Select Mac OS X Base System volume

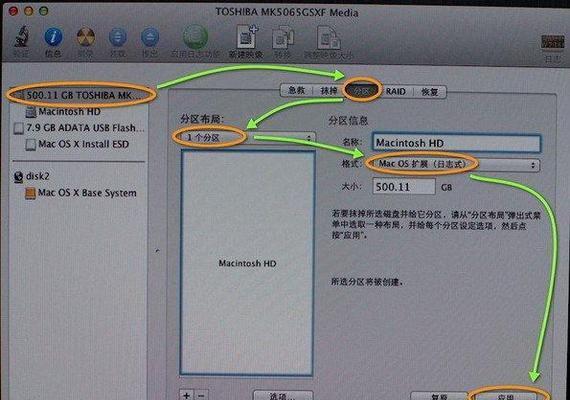tap(81, 193)
